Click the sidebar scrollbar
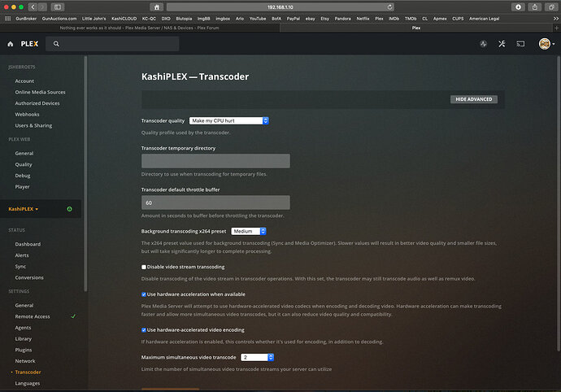The width and height of the screenshot is (561, 392). click(85, 173)
